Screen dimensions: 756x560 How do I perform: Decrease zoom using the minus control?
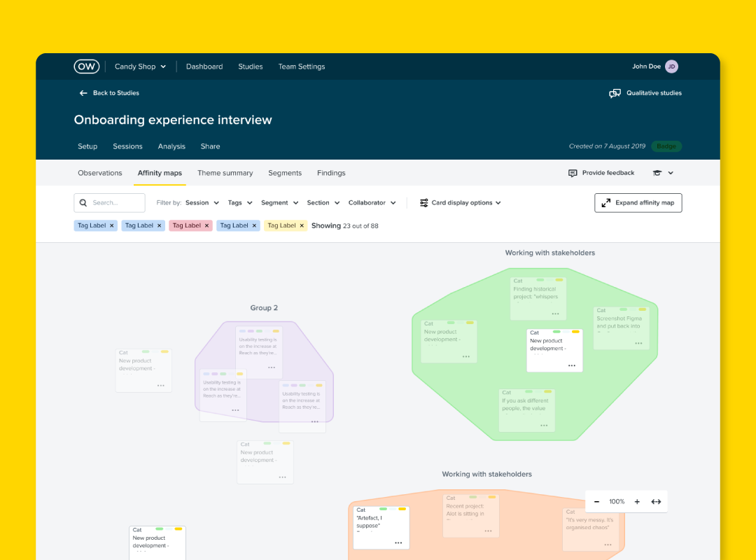point(596,501)
